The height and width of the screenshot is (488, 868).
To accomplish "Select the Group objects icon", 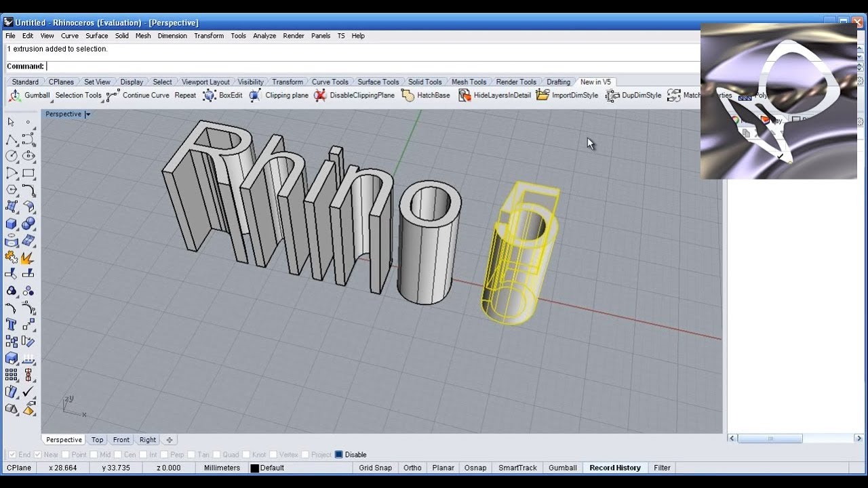I will click(x=12, y=291).
